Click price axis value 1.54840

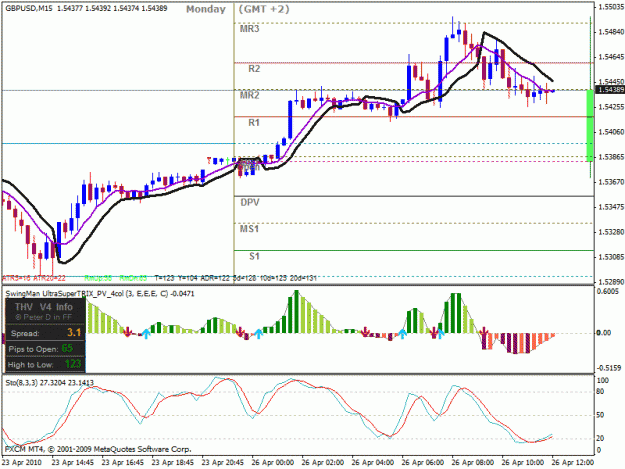click(x=611, y=32)
